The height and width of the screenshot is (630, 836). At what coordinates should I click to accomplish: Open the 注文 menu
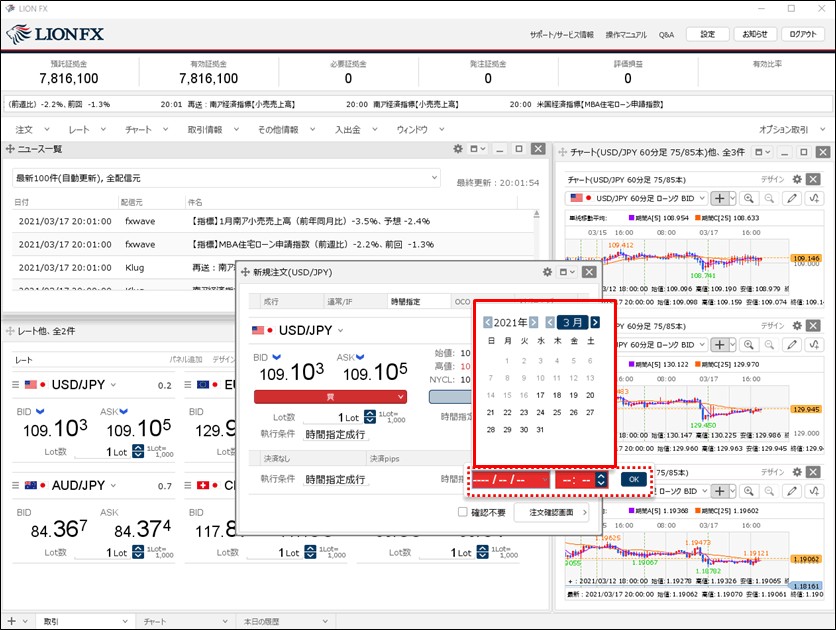[x=32, y=130]
